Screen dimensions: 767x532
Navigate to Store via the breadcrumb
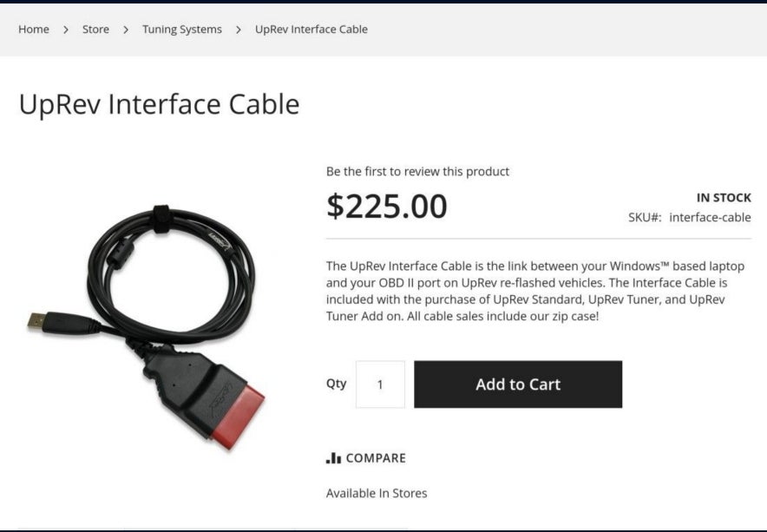[95, 29]
